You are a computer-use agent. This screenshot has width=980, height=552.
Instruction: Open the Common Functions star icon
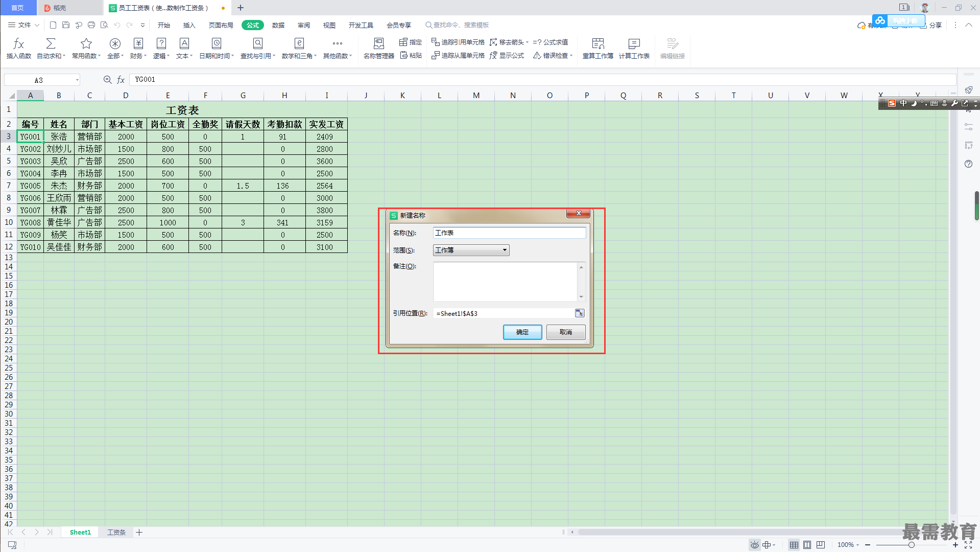(x=86, y=44)
